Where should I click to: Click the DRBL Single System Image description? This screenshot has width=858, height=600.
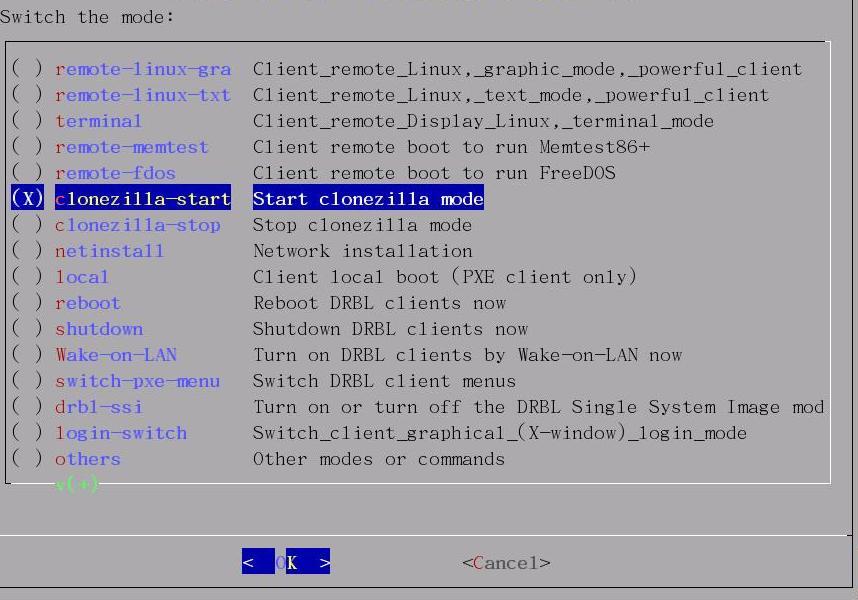point(538,407)
